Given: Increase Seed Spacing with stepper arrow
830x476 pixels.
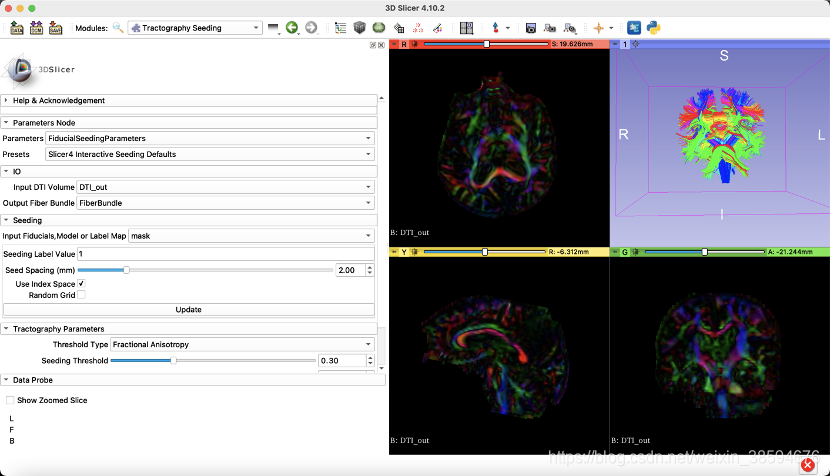Looking at the screenshot, I should tap(369, 267).
